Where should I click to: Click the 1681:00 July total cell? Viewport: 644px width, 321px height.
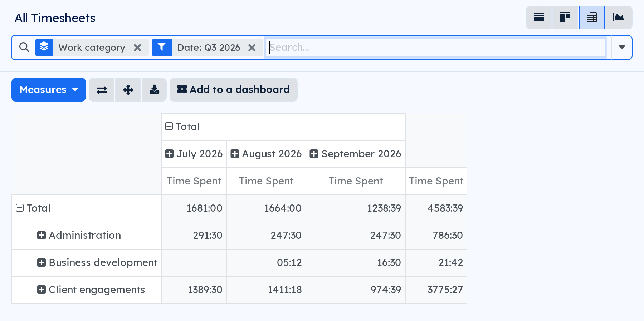[194, 208]
